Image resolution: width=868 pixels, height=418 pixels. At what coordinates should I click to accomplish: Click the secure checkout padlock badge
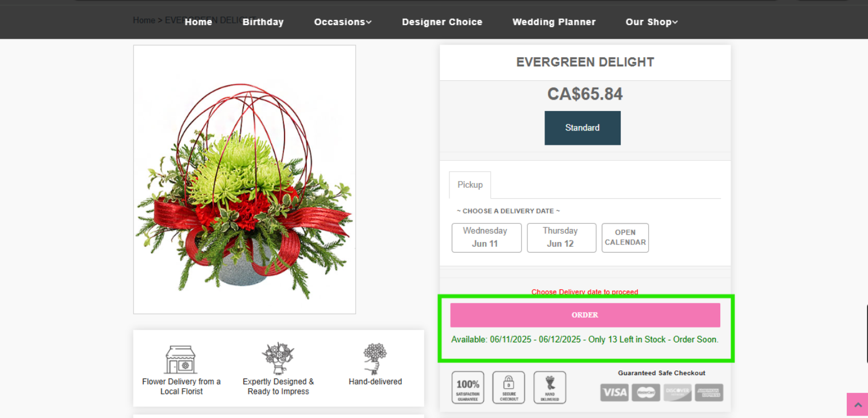coord(508,388)
